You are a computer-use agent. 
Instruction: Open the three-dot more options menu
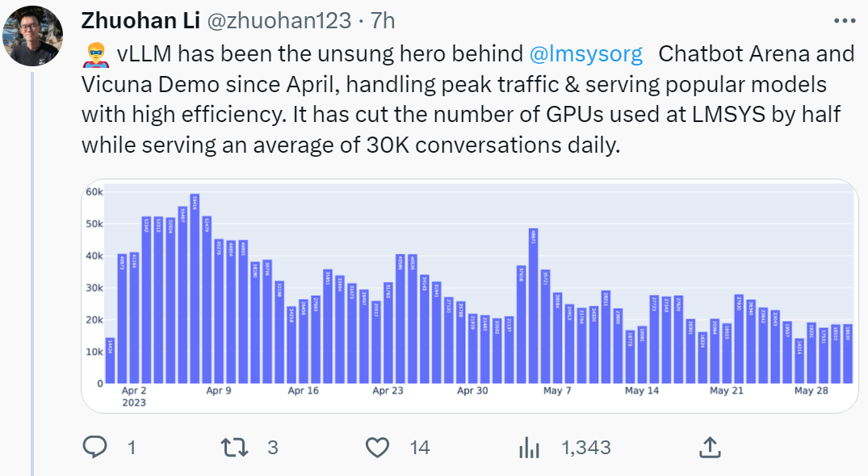click(845, 21)
